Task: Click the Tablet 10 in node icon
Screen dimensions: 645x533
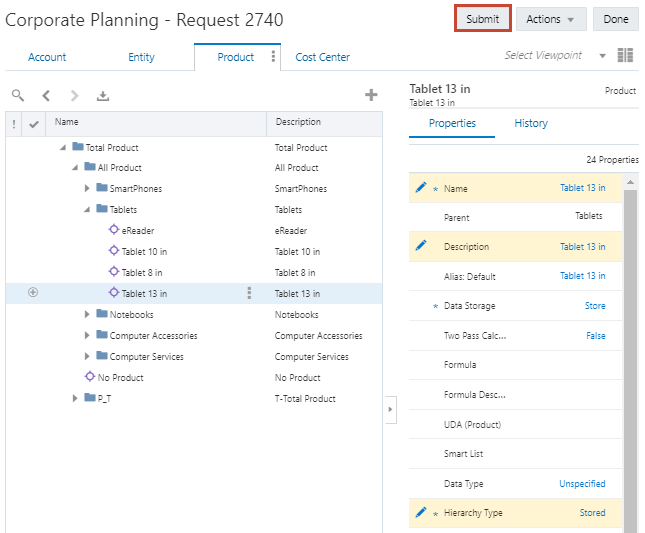Action: pyautogui.click(x=114, y=250)
